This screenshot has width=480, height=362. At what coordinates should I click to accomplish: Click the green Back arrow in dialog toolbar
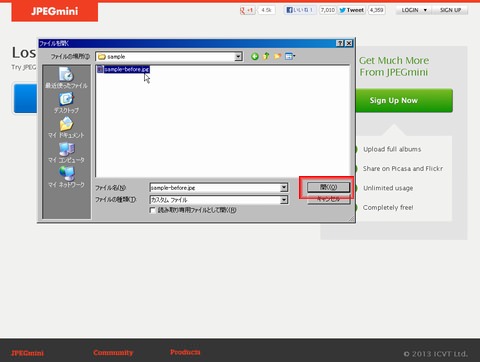tap(255, 56)
